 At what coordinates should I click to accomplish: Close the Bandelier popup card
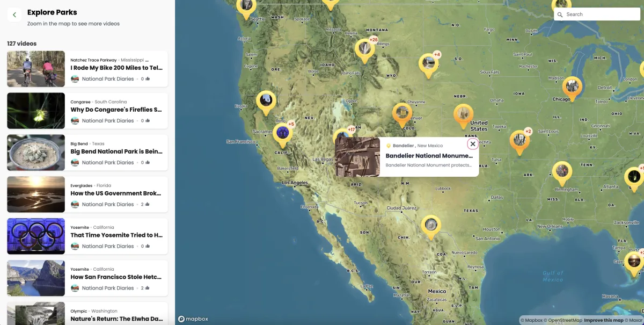pyautogui.click(x=472, y=144)
